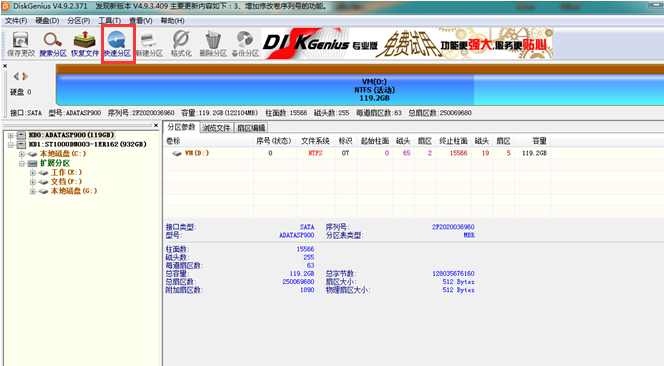This screenshot has height=366, width=664.
Task: Select 本地磁盘(C:) in tree
Action: 63,154
